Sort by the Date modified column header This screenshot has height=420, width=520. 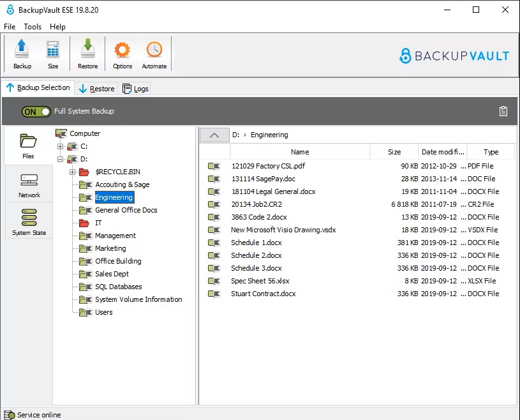tap(442, 152)
